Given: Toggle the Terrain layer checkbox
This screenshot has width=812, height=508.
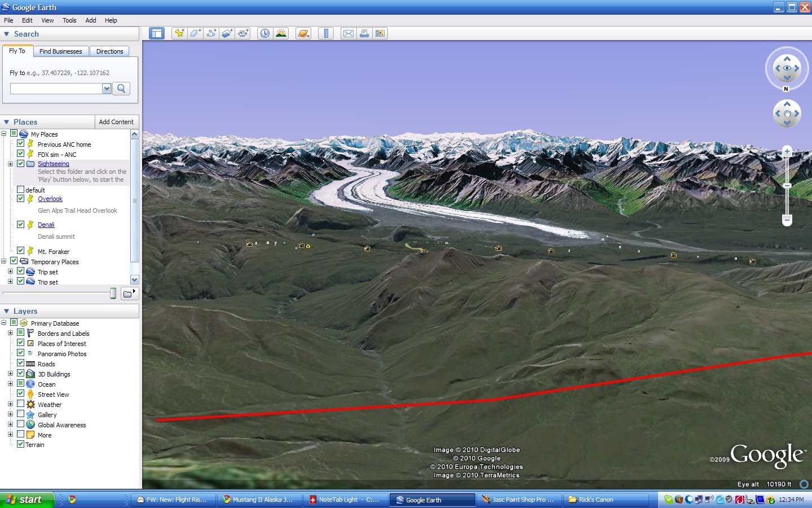Looking at the screenshot, I should point(20,444).
